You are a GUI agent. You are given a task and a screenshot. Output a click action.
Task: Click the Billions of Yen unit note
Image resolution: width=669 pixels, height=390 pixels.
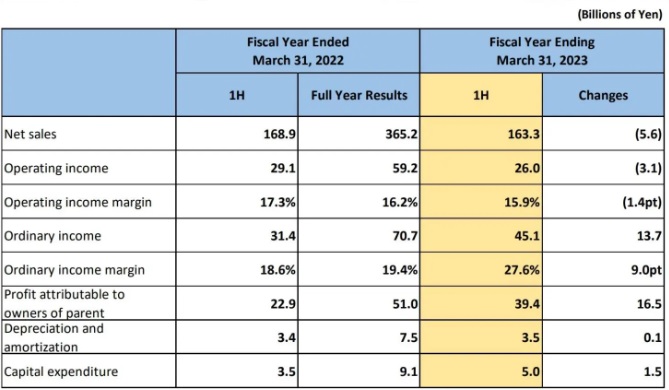[620, 15]
